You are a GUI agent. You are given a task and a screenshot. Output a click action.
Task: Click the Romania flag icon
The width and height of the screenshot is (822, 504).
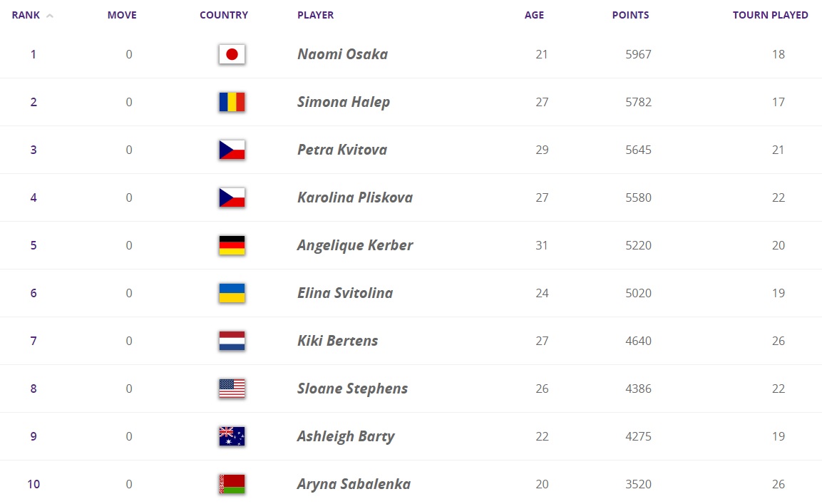[x=232, y=102]
